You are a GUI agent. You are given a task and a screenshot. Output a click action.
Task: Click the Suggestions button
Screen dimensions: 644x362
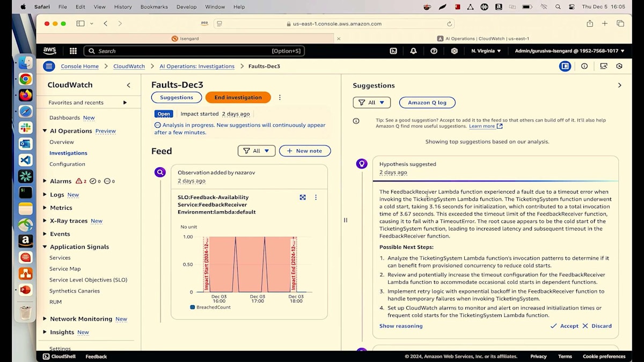point(177,98)
